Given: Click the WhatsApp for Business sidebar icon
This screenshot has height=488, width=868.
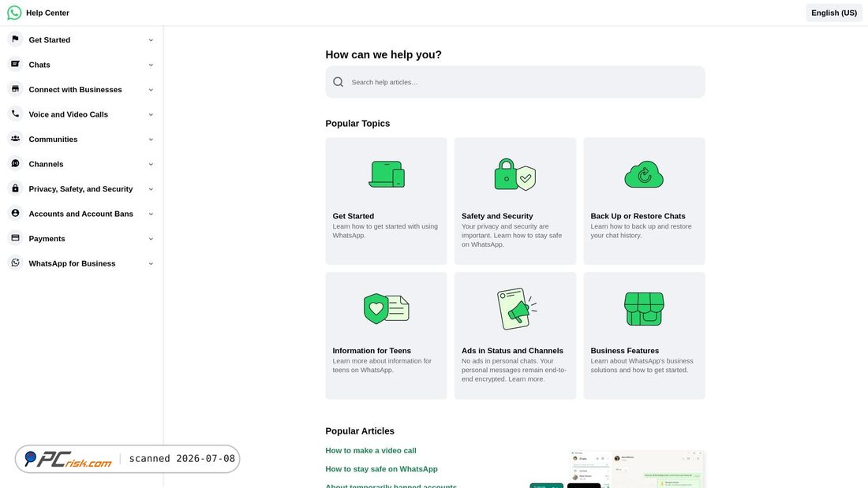Looking at the screenshot, I should point(16,263).
